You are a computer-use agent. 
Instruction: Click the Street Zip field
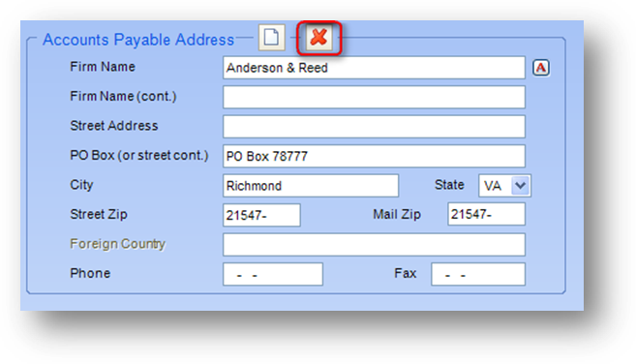(261, 215)
